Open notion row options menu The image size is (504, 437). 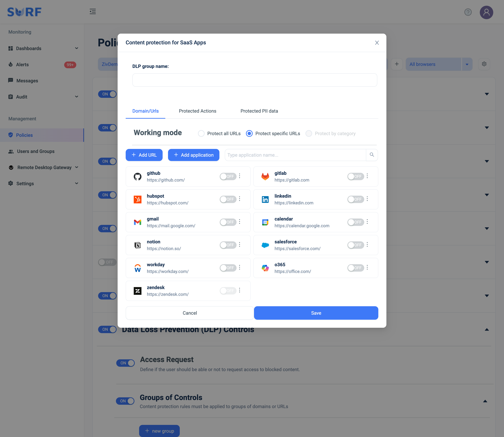(240, 245)
